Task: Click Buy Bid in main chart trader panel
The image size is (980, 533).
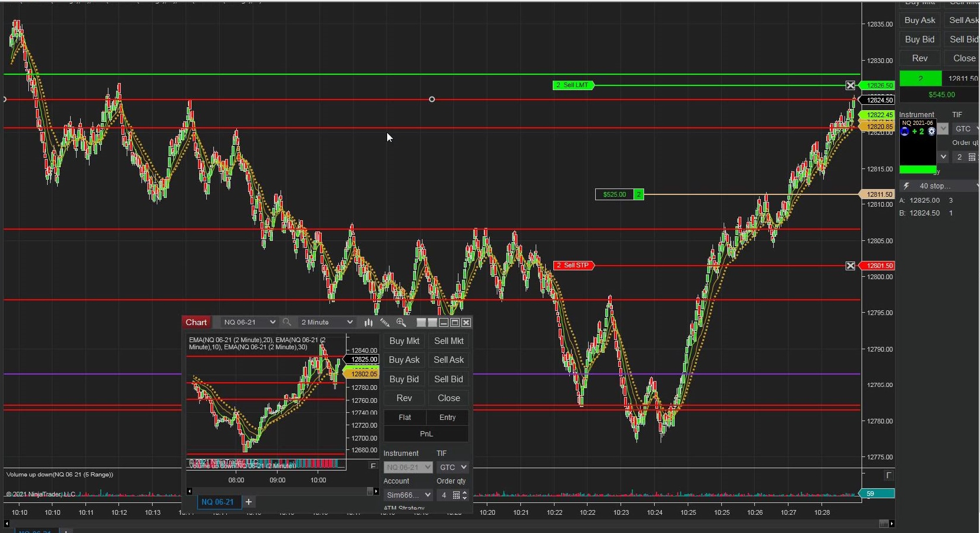Action: 920,39
